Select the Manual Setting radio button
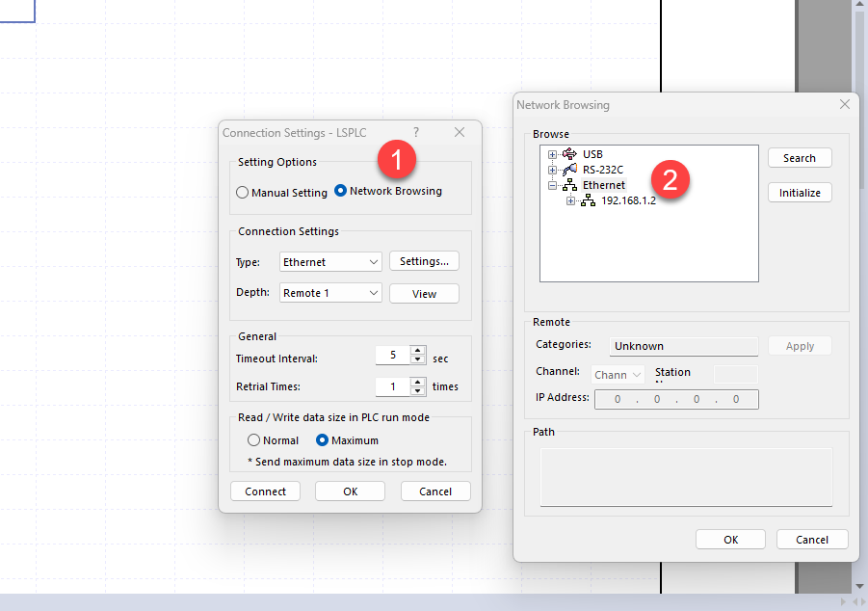Screen dimensions: 868x611 (x=242, y=192)
